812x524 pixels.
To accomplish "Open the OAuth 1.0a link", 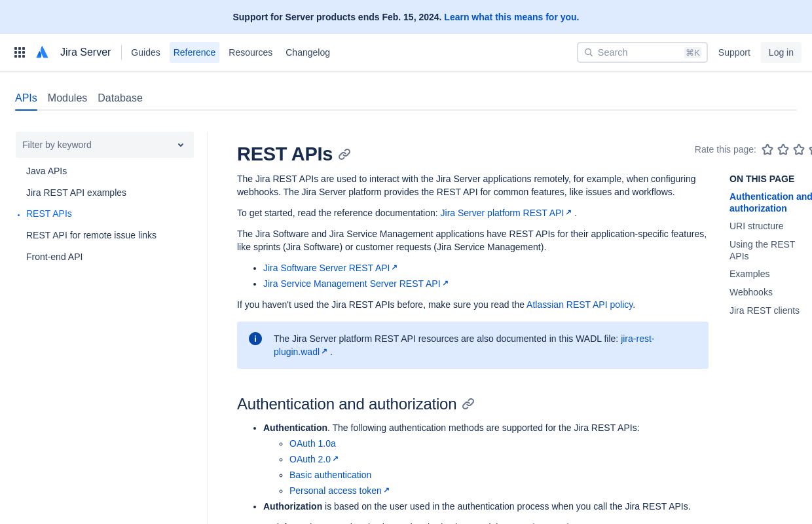I will pyautogui.click(x=312, y=443).
